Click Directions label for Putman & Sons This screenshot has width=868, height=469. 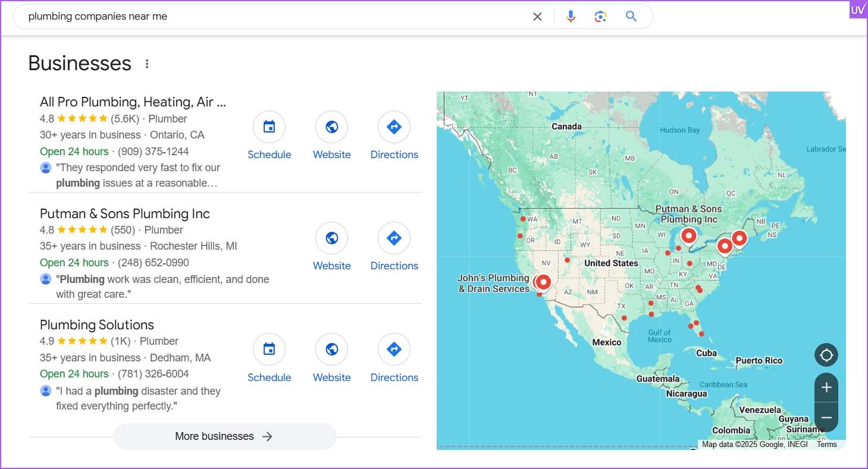pos(394,266)
